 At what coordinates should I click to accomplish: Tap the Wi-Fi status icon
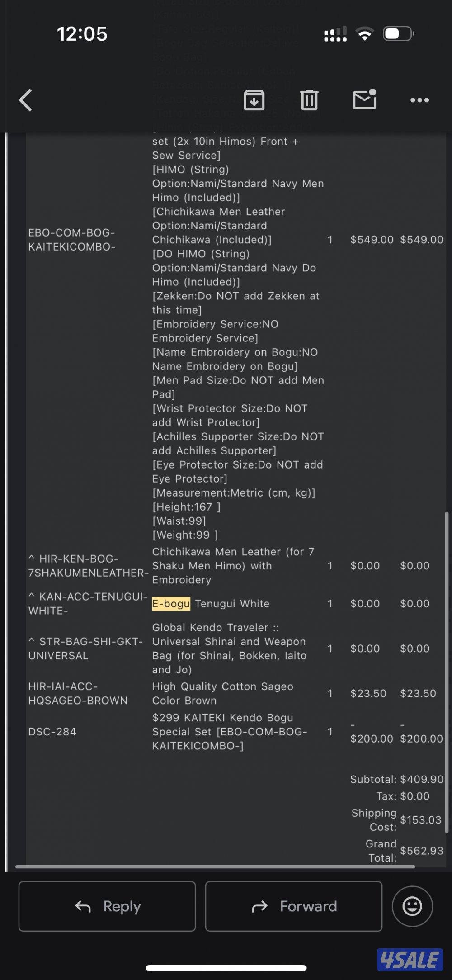point(364,34)
